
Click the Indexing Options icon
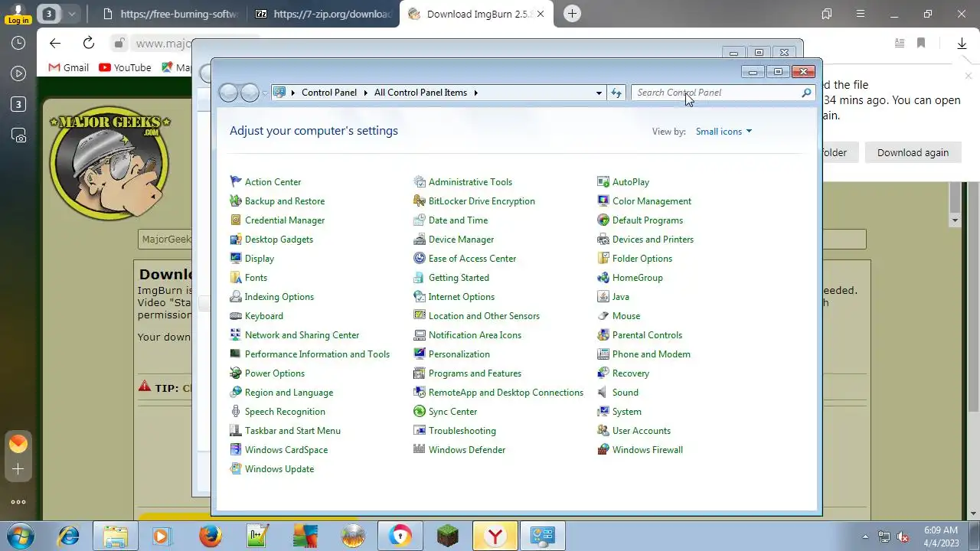tap(236, 297)
